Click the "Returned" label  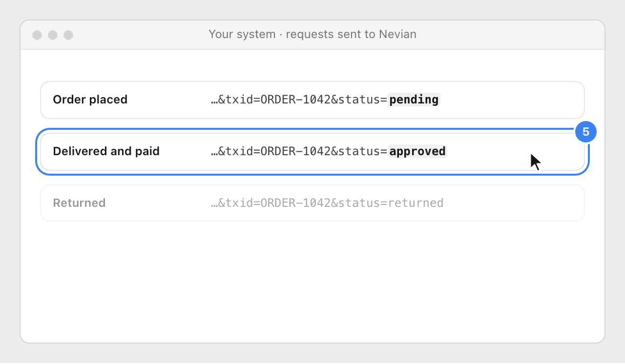click(79, 203)
